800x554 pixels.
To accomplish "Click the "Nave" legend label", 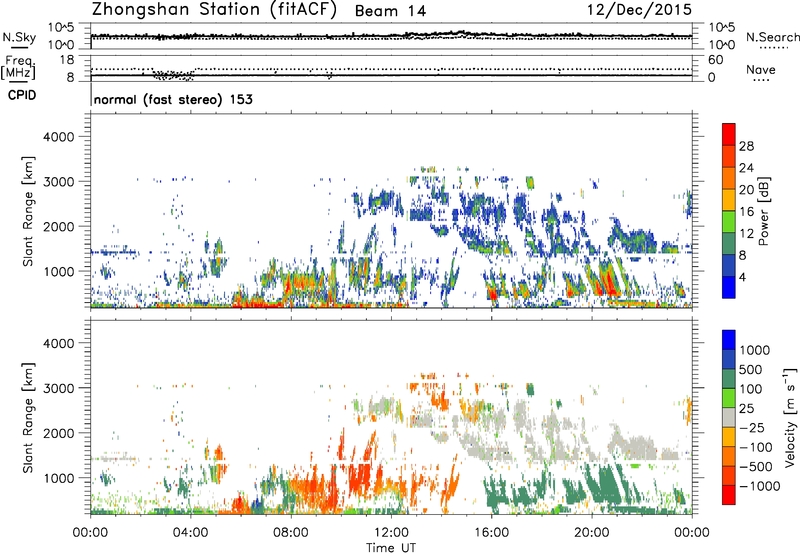I will [761, 69].
